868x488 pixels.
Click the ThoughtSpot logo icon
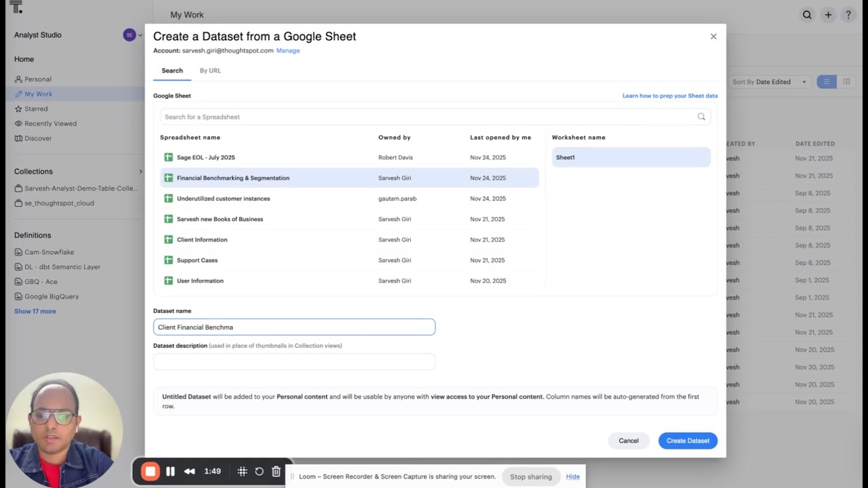click(x=16, y=7)
